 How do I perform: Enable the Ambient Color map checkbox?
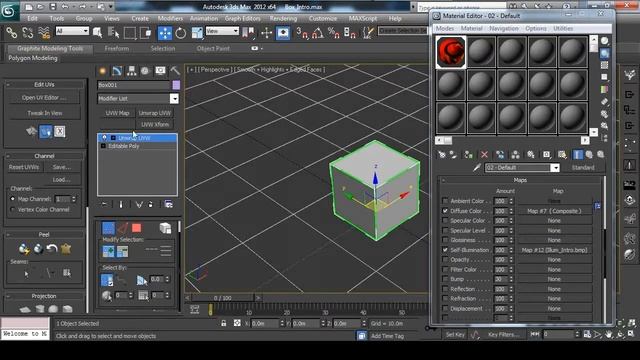pos(445,201)
